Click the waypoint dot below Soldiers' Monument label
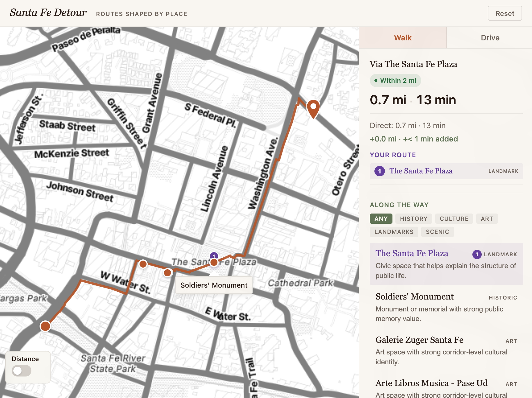 [168, 273]
